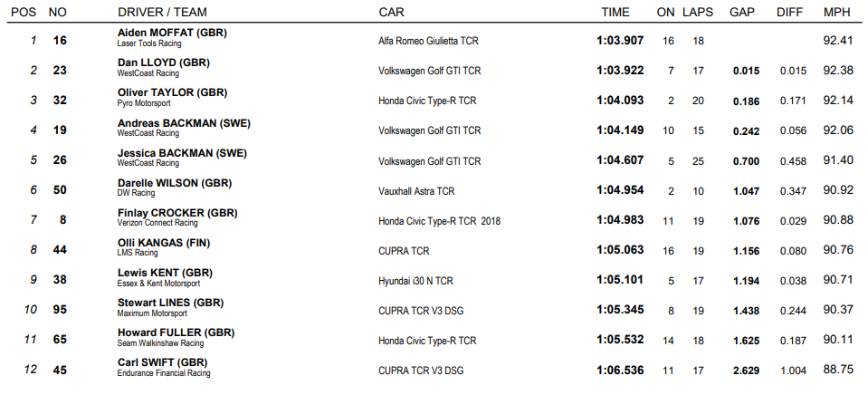Select driver name Aiden MOFFAT (GBR)
The height and width of the screenshot is (395, 868).
(172, 33)
